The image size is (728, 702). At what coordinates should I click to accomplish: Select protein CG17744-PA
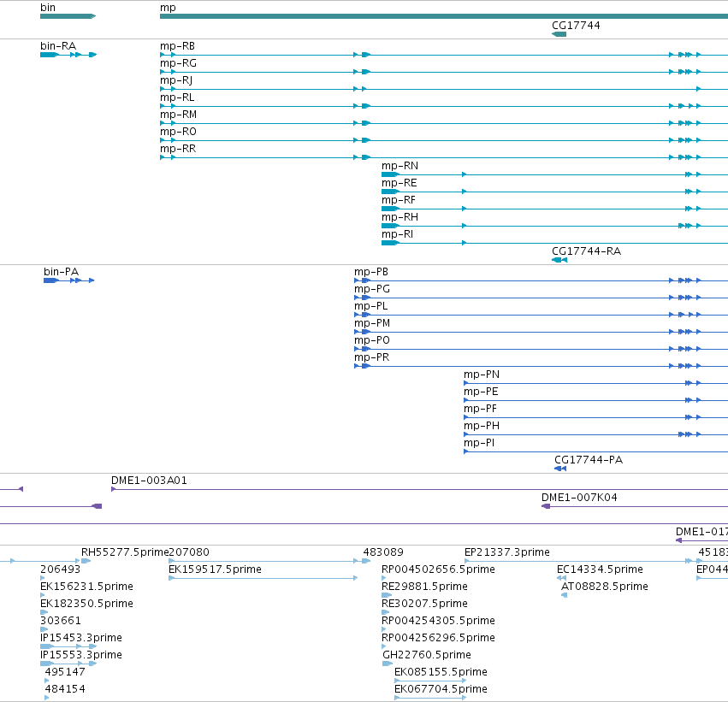(x=589, y=460)
